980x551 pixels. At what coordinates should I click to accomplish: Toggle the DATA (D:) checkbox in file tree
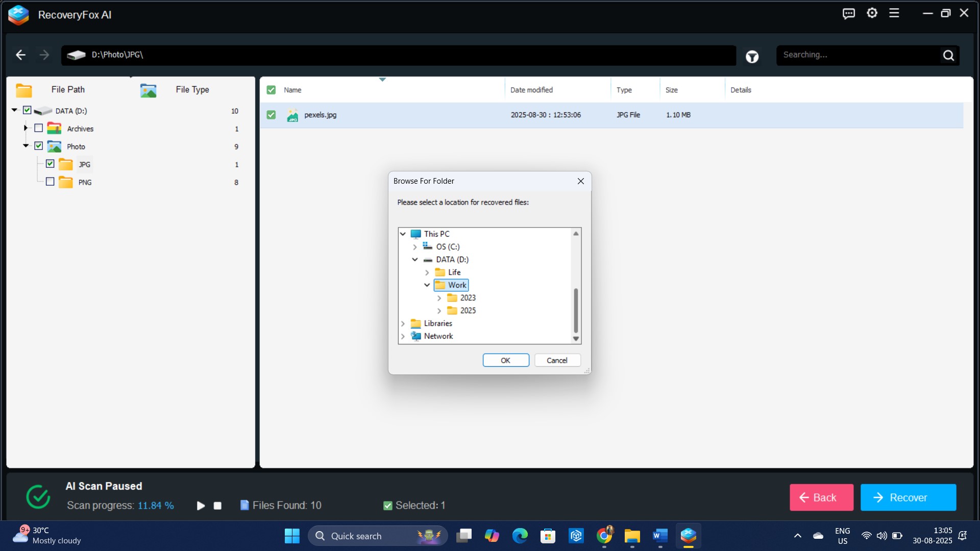[27, 110]
